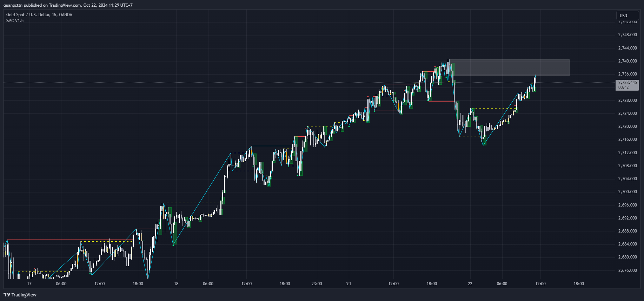
Task: Click the SMC V1.5 indicator label
Action: (15, 21)
